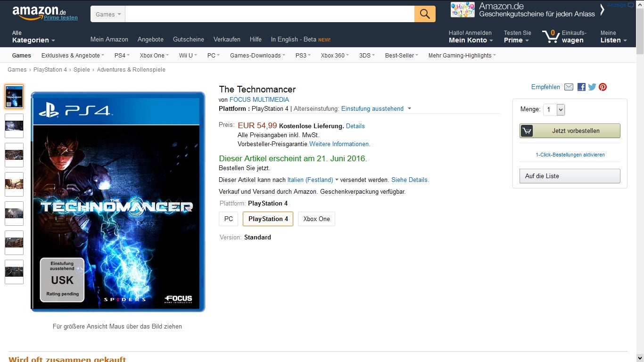
Task: Share the product via email envelope icon
Action: point(569,87)
